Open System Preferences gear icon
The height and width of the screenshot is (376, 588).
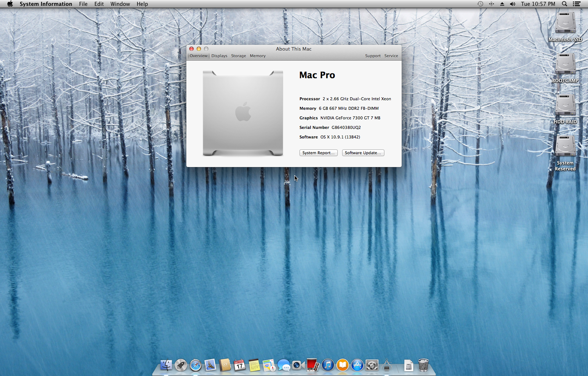point(372,365)
